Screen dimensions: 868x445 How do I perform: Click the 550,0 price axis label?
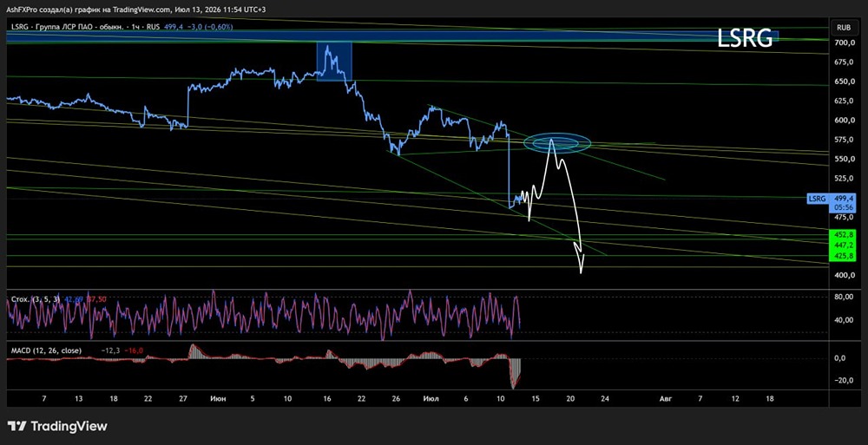click(x=845, y=159)
